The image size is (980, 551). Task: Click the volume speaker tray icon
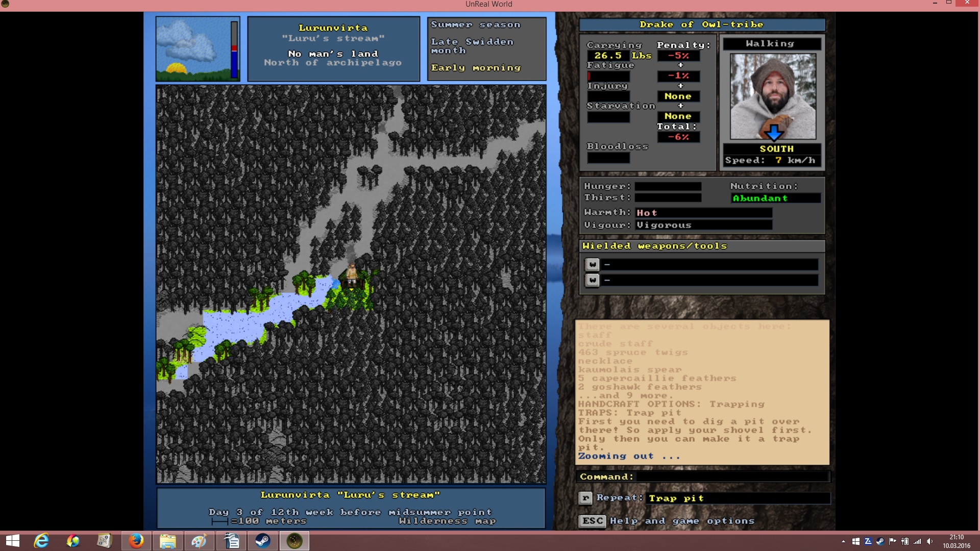[x=929, y=541]
